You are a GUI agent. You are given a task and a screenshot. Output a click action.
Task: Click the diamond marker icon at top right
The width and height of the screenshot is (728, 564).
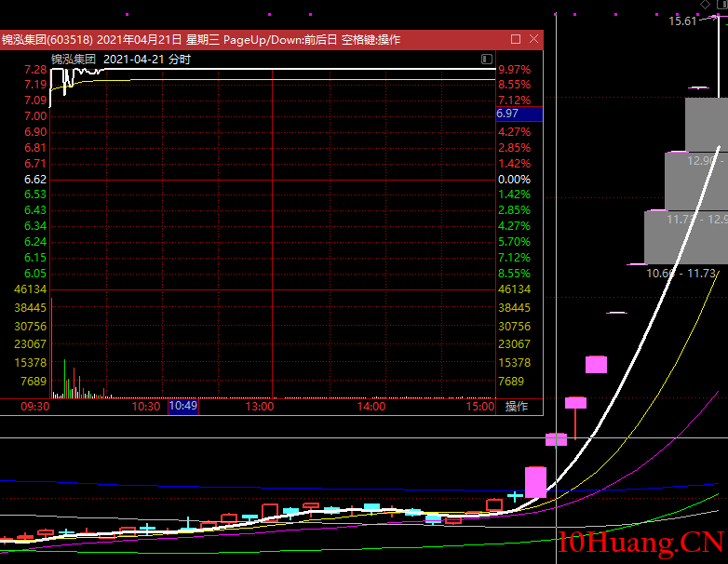coord(705,6)
